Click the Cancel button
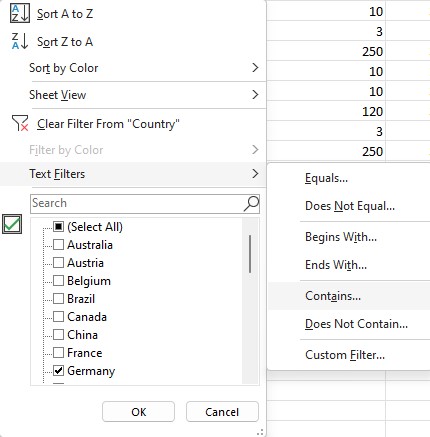This screenshot has width=430, height=437. tap(222, 412)
